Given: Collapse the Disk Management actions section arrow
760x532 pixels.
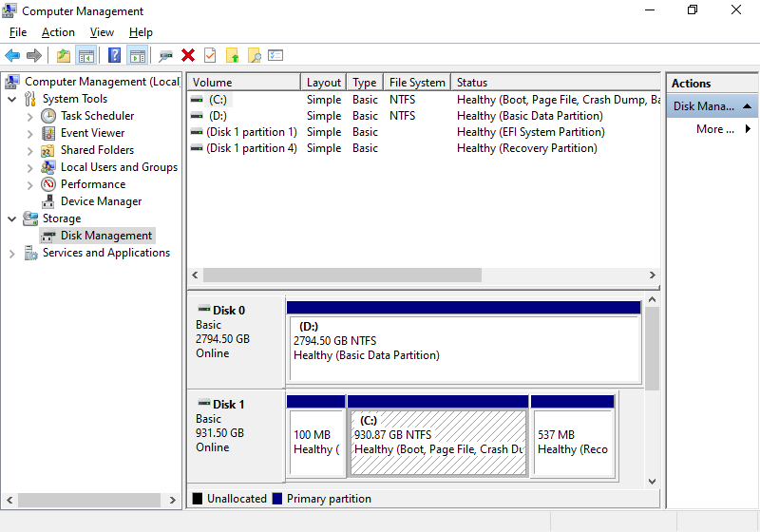Looking at the screenshot, I should click(x=747, y=106).
